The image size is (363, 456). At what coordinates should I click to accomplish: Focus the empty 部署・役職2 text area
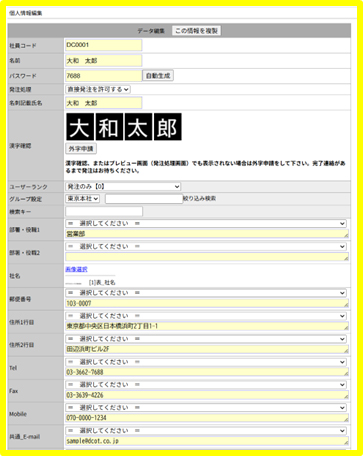(207, 257)
